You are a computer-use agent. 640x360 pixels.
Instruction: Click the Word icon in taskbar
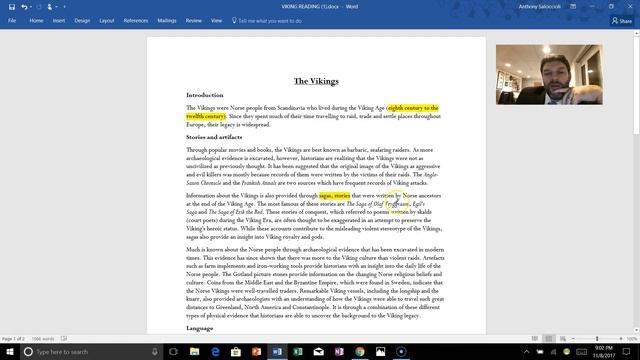point(277,351)
